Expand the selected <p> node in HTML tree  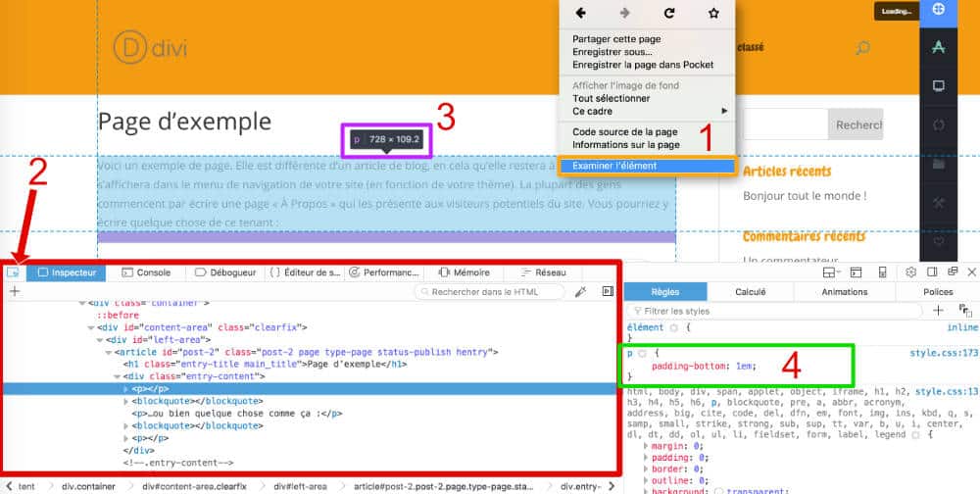(125, 389)
